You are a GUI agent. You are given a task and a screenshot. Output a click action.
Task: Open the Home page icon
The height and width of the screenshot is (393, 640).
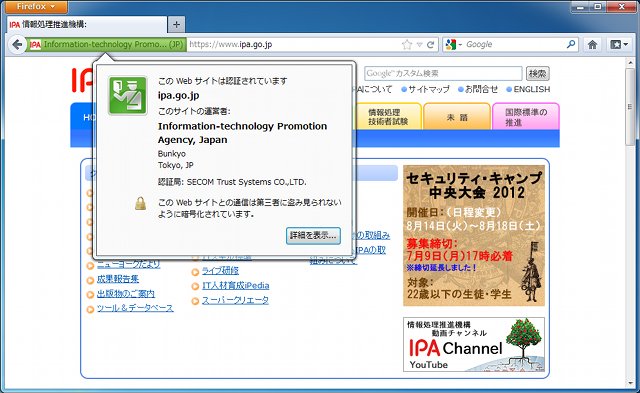592,44
